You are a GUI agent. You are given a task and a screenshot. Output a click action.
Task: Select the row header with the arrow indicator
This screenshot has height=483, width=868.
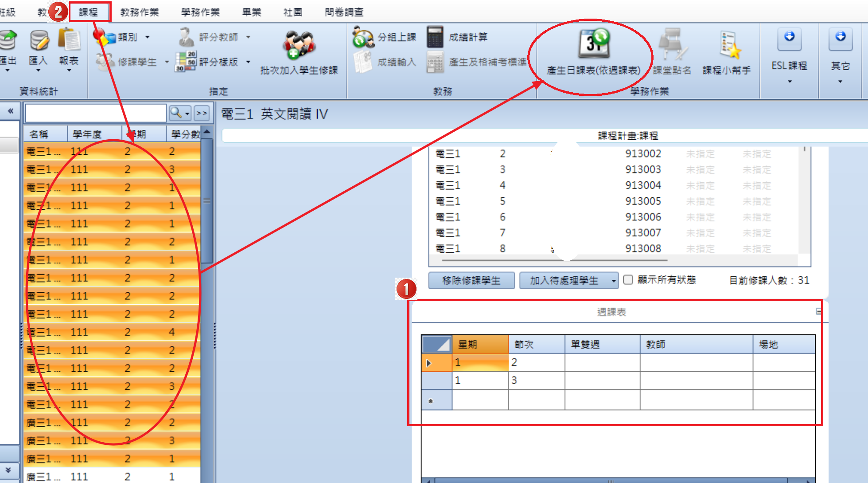(x=436, y=363)
